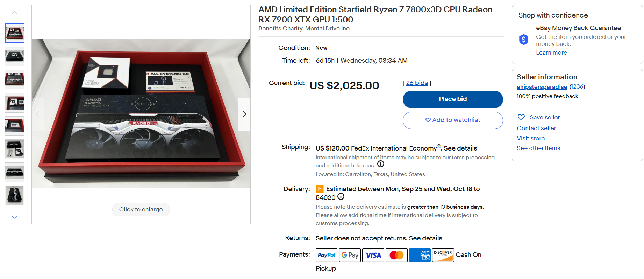Click info icon beside delivery ZIP 54020
The image size is (644, 279).
click(341, 197)
